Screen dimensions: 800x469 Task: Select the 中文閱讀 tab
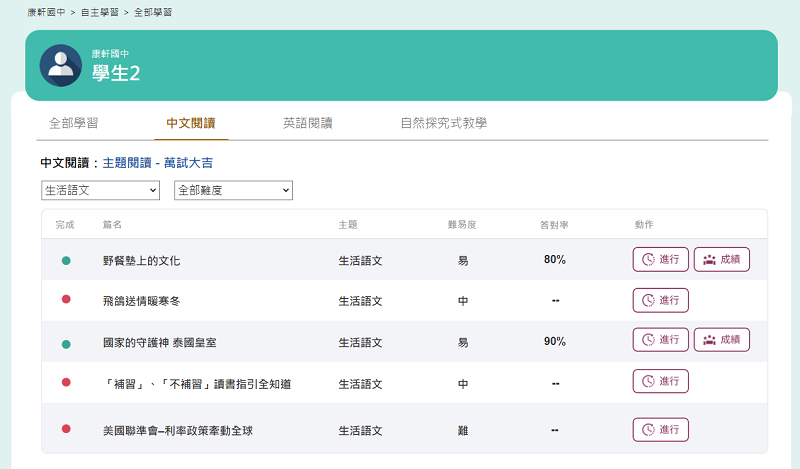coord(191,124)
